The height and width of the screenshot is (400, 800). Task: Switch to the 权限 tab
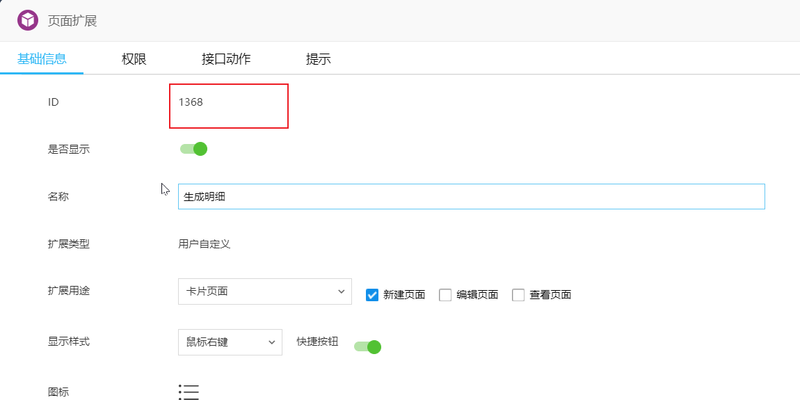point(134,59)
